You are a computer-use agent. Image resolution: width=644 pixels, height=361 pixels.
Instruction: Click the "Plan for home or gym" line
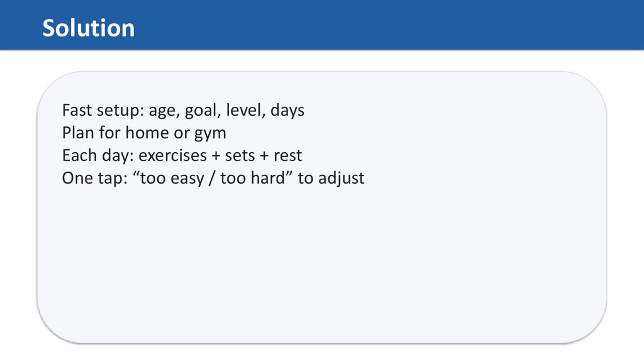[x=144, y=133]
